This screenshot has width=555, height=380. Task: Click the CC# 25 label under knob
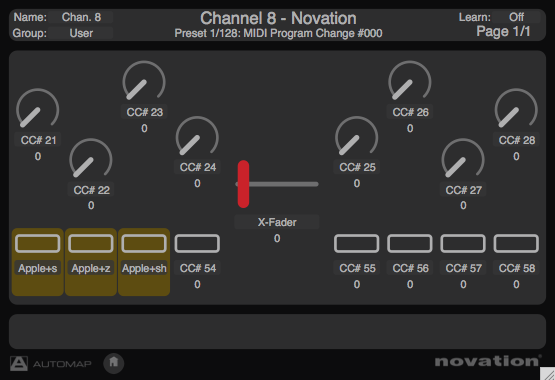[x=357, y=167]
